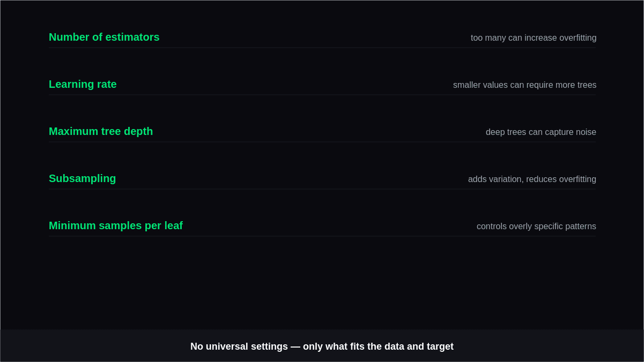The height and width of the screenshot is (362, 644).
Task: Click the word 'noise' in tree depth row
Action: [x=586, y=132]
